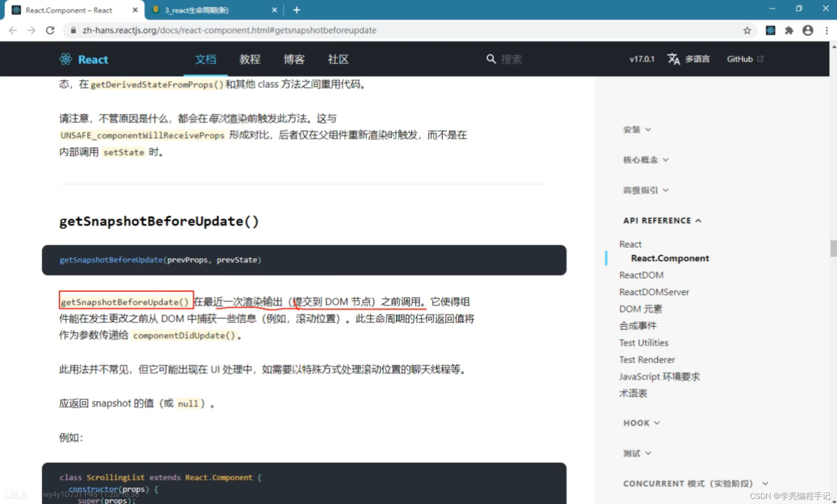Image resolution: width=837 pixels, height=504 pixels.
Task: Expand the CONCURRENT 模式 sidebar section
Action: [695, 483]
